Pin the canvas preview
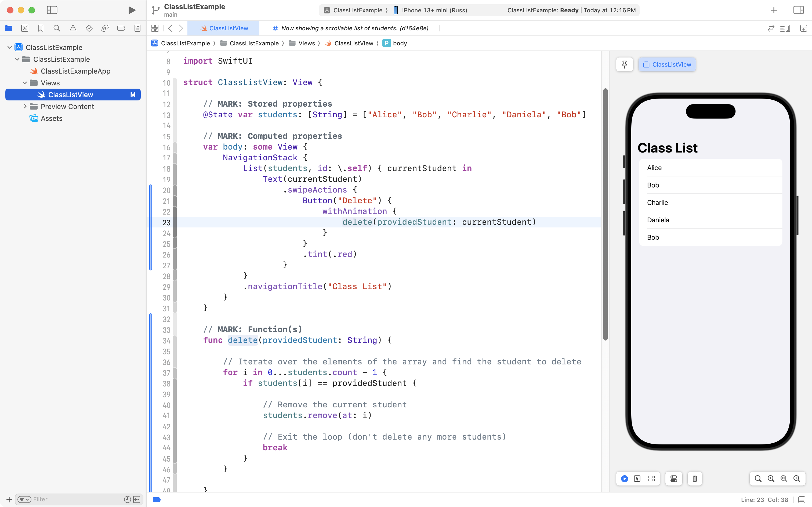Screen dimensions: 812x507 (624, 64)
